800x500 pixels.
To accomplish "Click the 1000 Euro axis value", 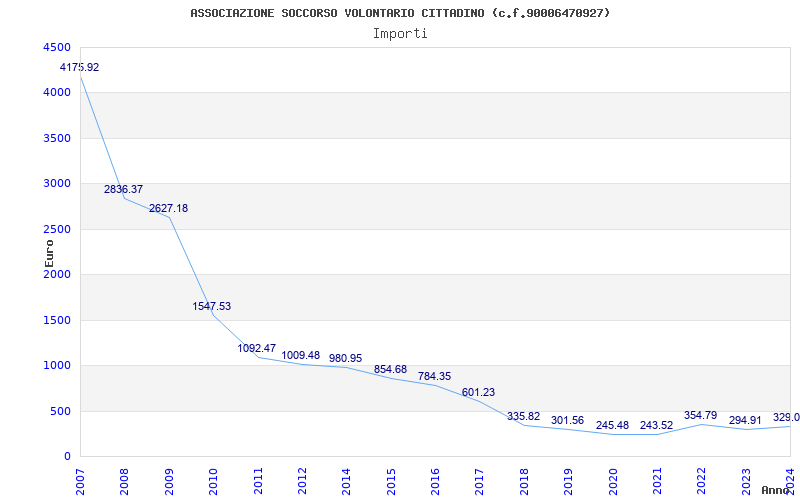I will click(x=59, y=366).
